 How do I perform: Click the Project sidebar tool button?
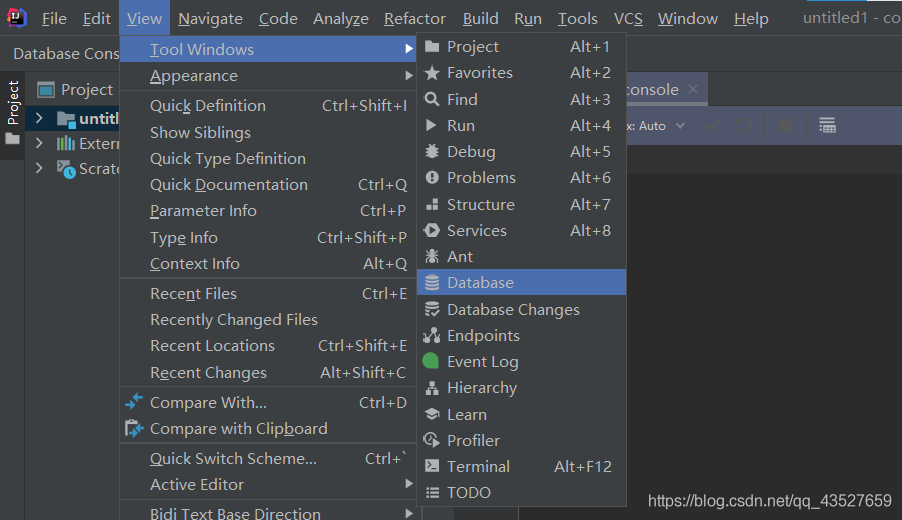[x=13, y=103]
